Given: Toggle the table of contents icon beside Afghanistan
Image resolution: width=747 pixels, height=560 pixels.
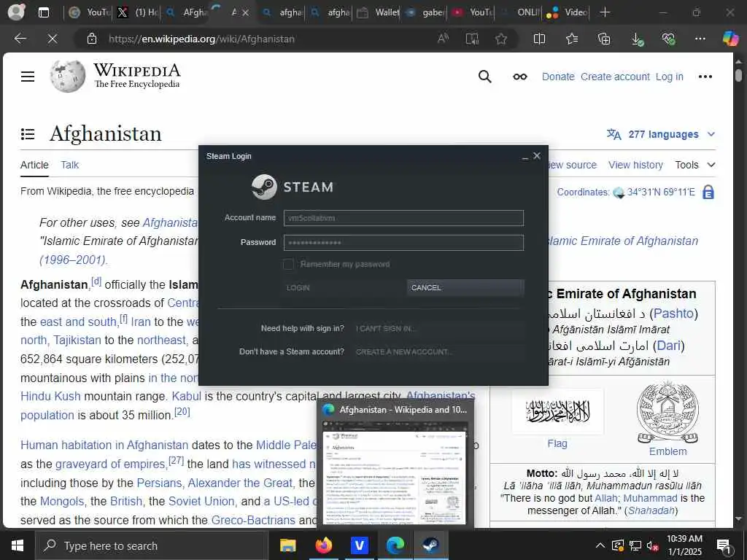Looking at the screenshot, I should [28, 134].
